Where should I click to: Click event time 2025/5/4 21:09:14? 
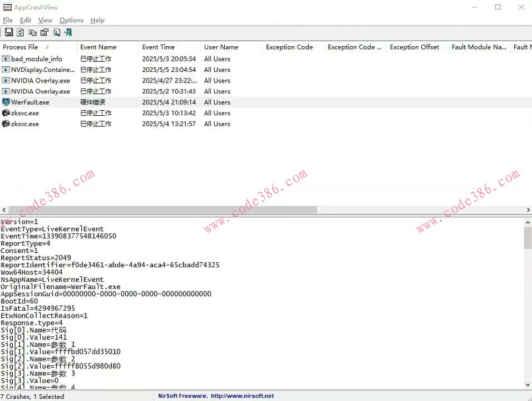point(169,102)
